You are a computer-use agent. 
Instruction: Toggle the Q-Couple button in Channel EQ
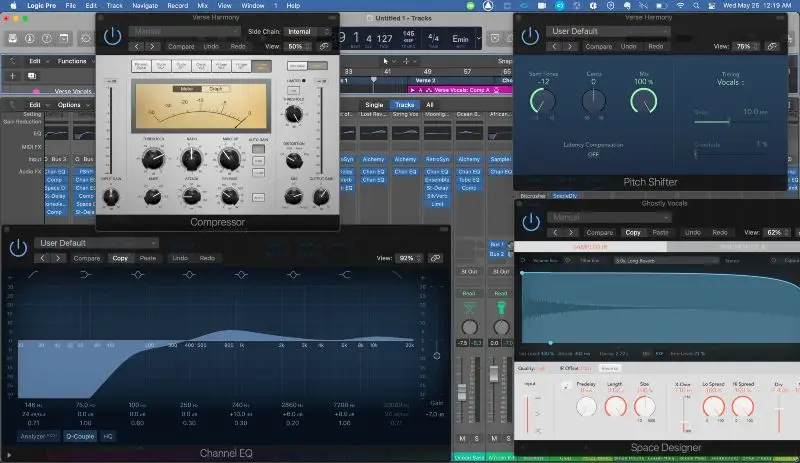click(79, 436)
